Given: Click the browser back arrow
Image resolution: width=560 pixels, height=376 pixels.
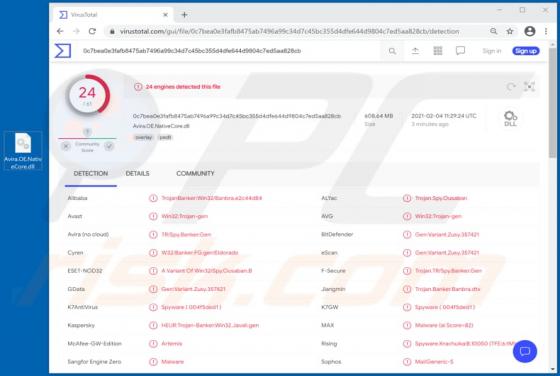Looking at the screenshot, I should tap(60, 31).
